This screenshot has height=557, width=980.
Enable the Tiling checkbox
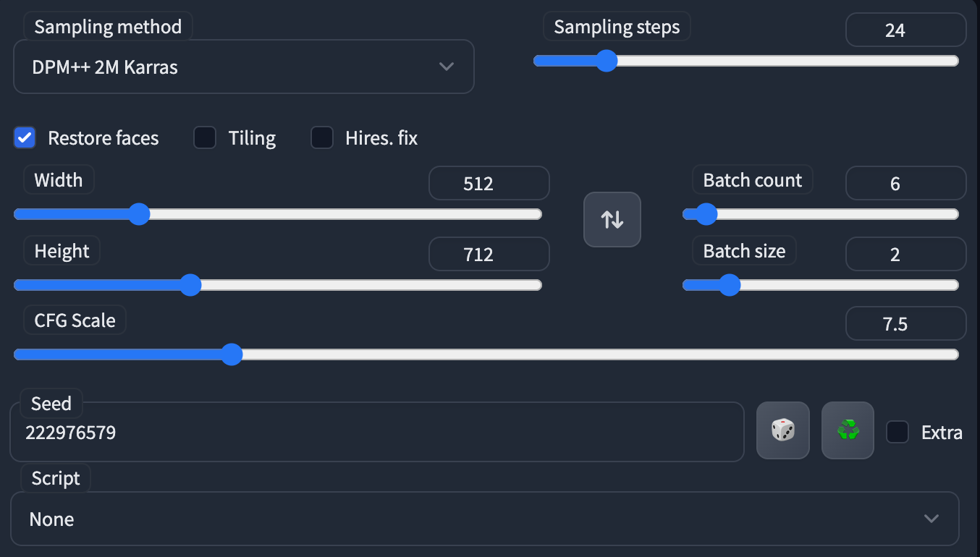pos(205,137)
